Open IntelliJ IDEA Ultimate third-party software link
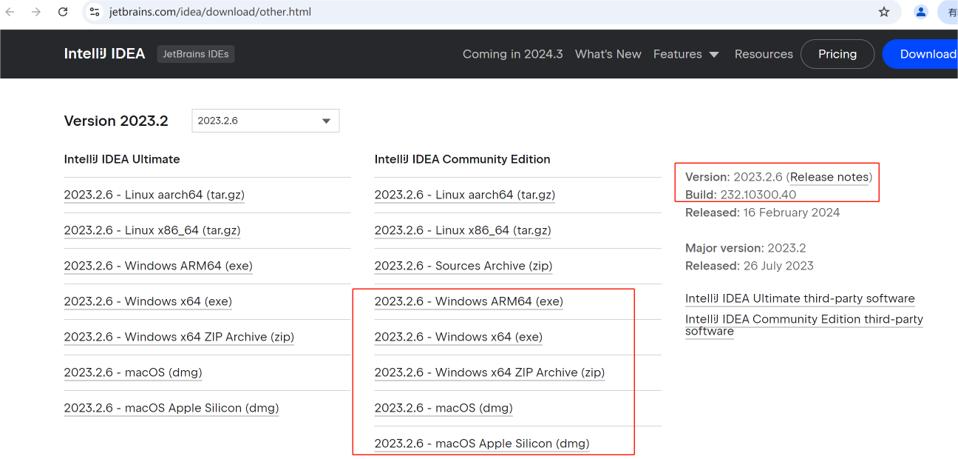This screenshot has height=459, width=958. (x=799, y=299)
